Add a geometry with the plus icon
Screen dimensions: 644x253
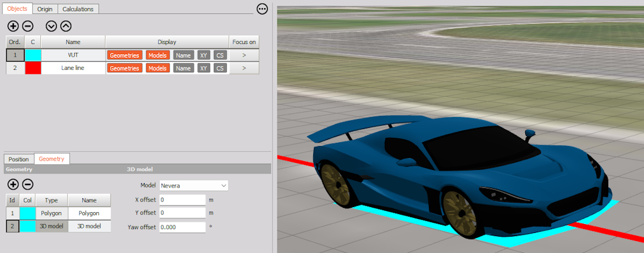pos(13,184)
